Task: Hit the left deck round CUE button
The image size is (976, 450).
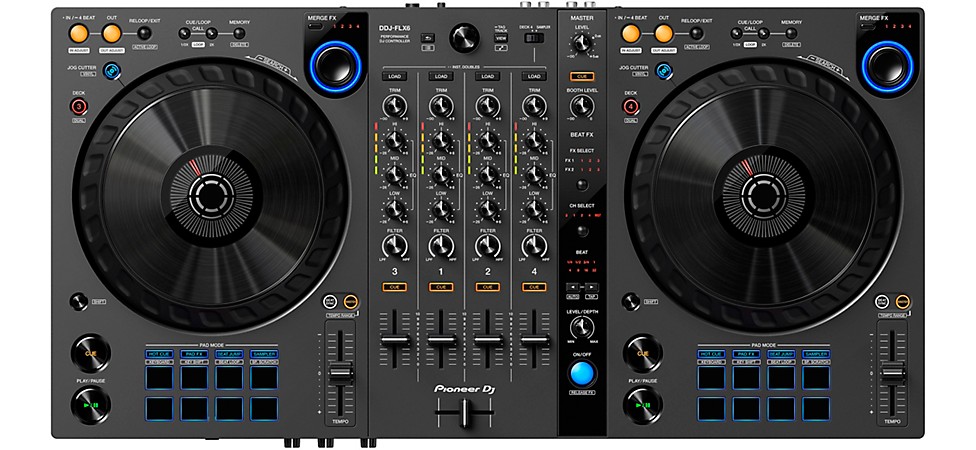Action: [91, 354]
